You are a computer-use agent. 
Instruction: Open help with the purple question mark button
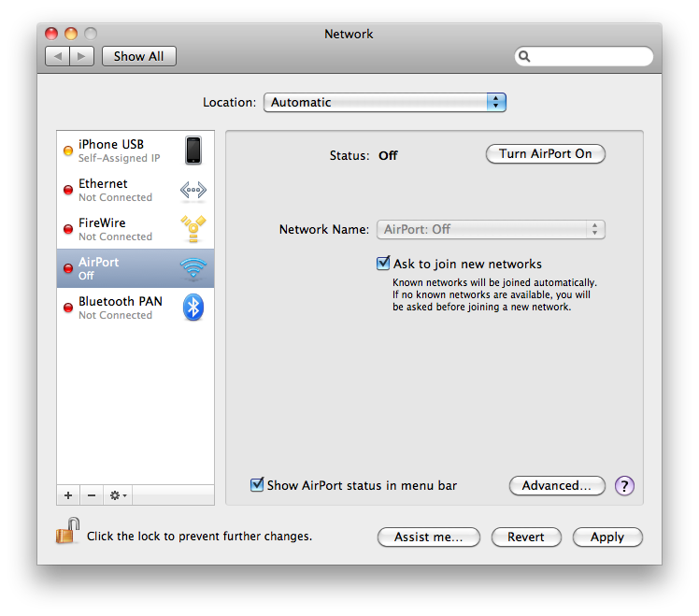[x=624, y=486]
